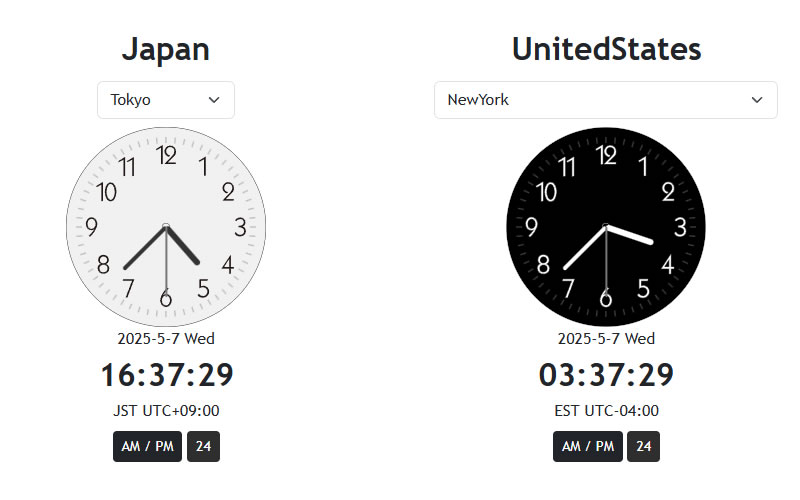Screen dimensions: 800x500
Task: Click the date under the UnitedStates clock
Action: point(606,339)
